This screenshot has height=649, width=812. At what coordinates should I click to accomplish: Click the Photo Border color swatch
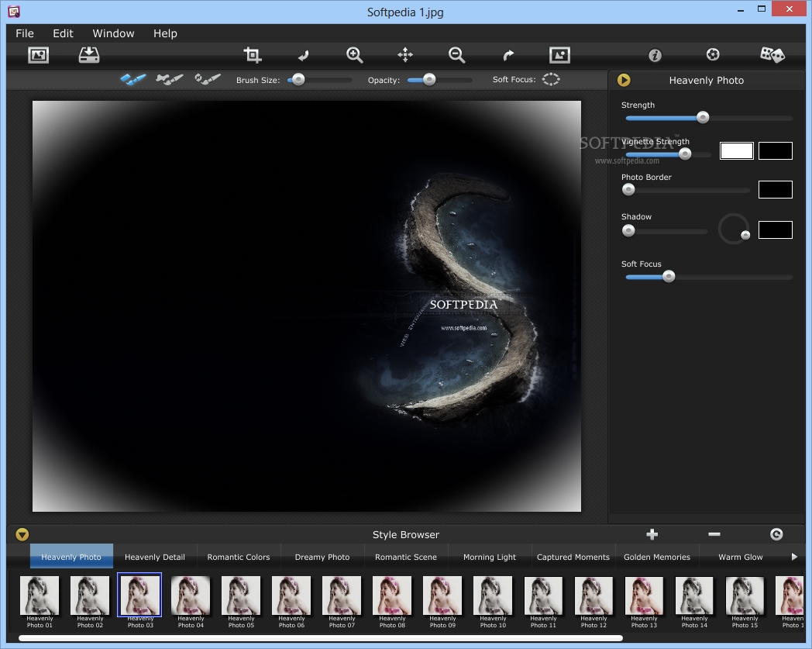tap(776, 190)
